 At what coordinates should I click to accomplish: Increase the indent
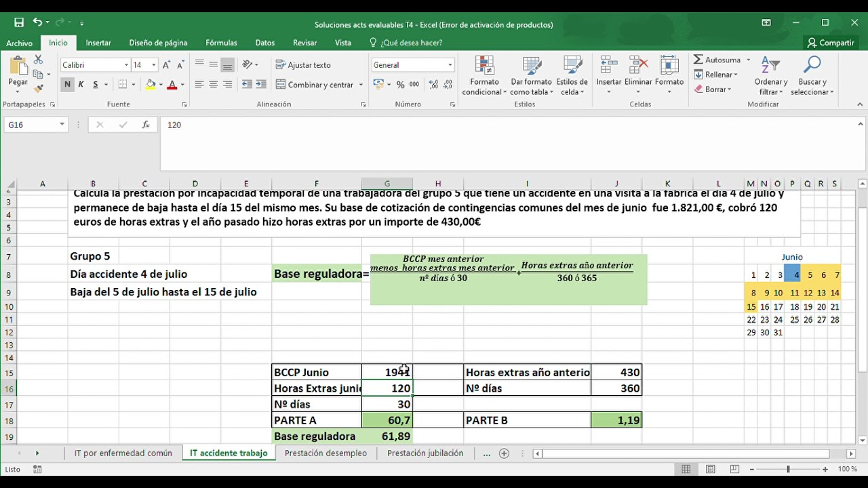coord(261,85)
